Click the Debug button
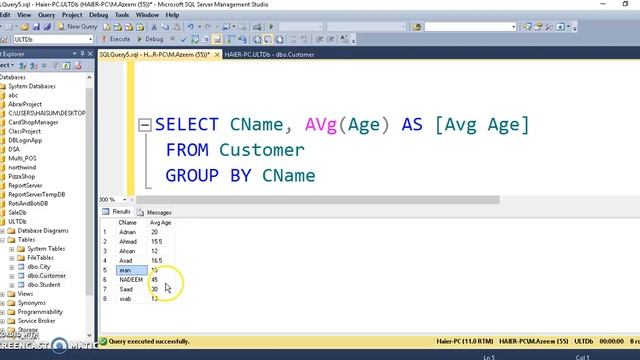Screen dimensions: 640x360 pos(150,39)
